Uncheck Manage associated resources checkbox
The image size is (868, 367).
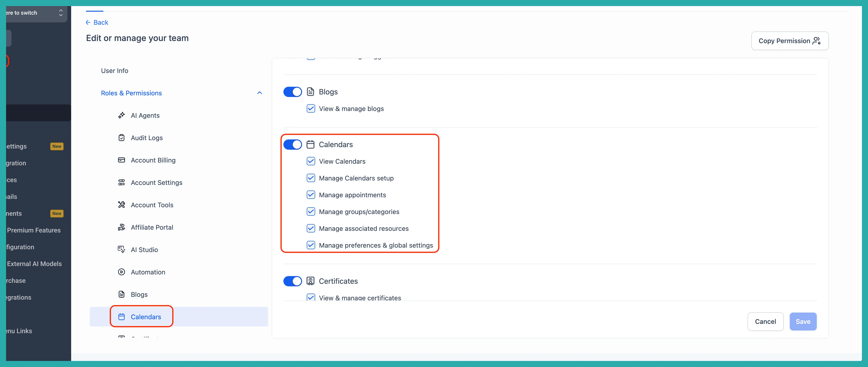click(x=311, y=228)
